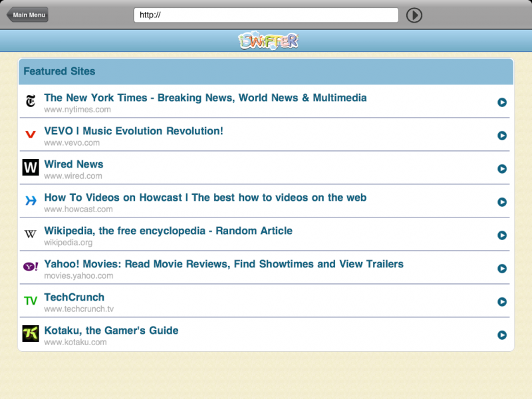Click the wikipedia.org URL text
This screenshot has width=532, height=399.
[68, 243]
